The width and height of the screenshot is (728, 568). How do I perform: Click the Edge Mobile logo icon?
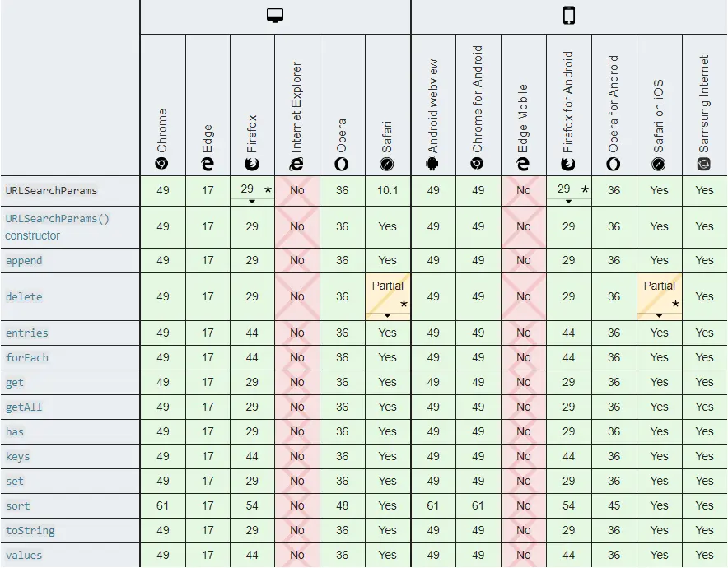[x=523, y=164]
